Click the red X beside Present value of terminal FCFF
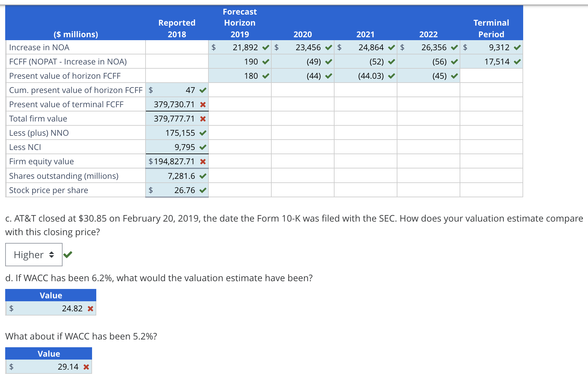 tap(203, 104)
